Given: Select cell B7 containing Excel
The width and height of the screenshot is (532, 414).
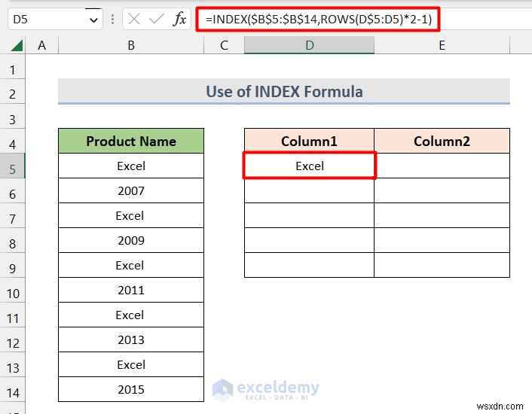Looking at the screenshot, I should 131,215.
